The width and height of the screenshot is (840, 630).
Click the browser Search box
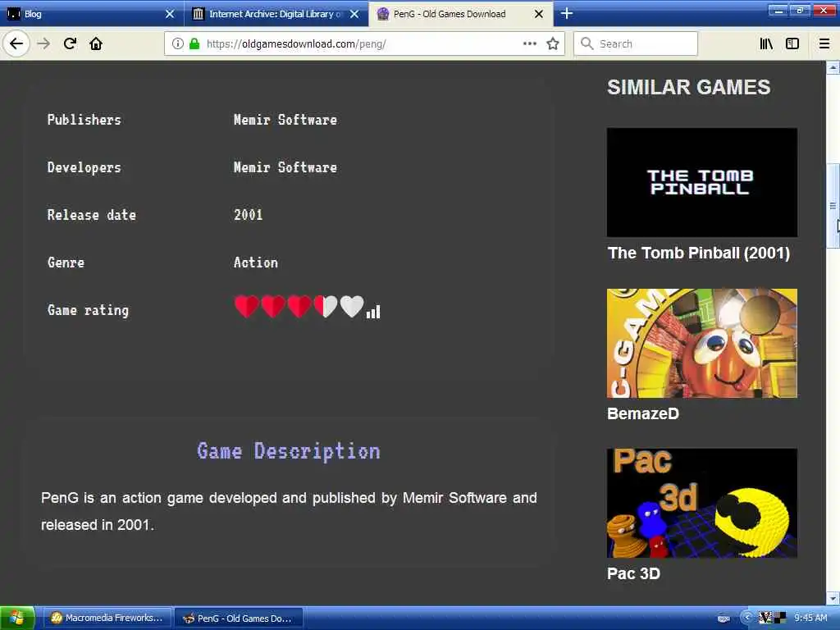point(636,44)
